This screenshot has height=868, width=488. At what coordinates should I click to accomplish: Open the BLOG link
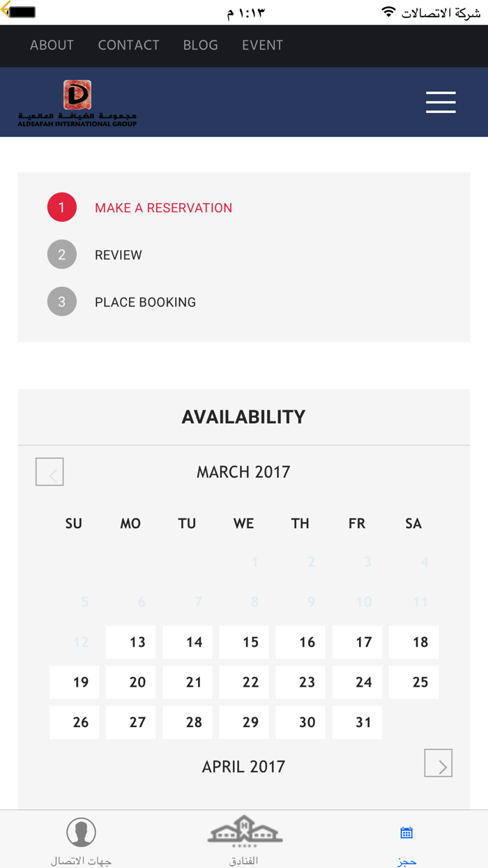click(x=200, y=45)
